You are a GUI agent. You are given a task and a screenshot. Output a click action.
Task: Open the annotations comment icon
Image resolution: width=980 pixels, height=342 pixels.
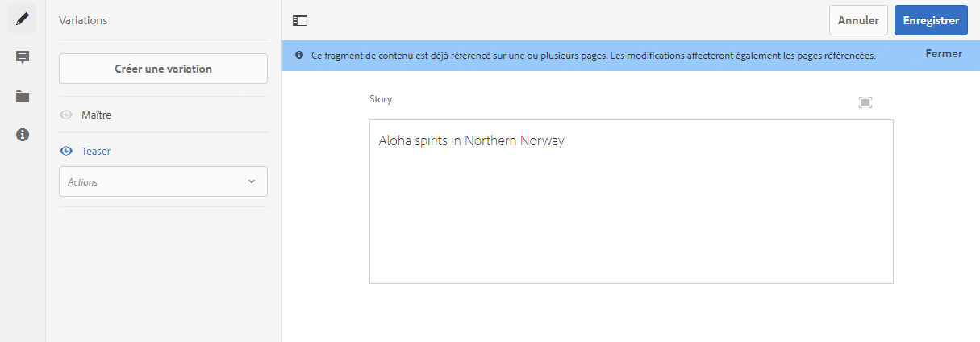coord(23,57)
